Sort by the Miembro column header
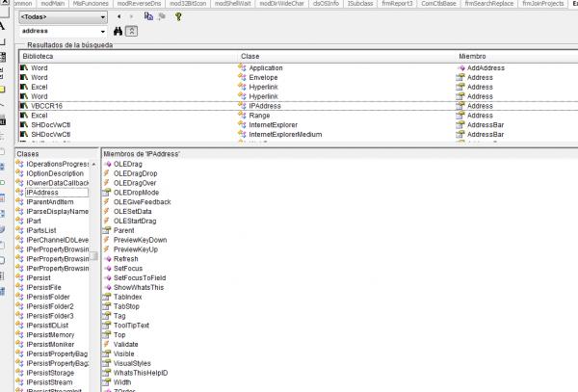The height and width of the screenshot is (392, 578). tap(516, 57)
